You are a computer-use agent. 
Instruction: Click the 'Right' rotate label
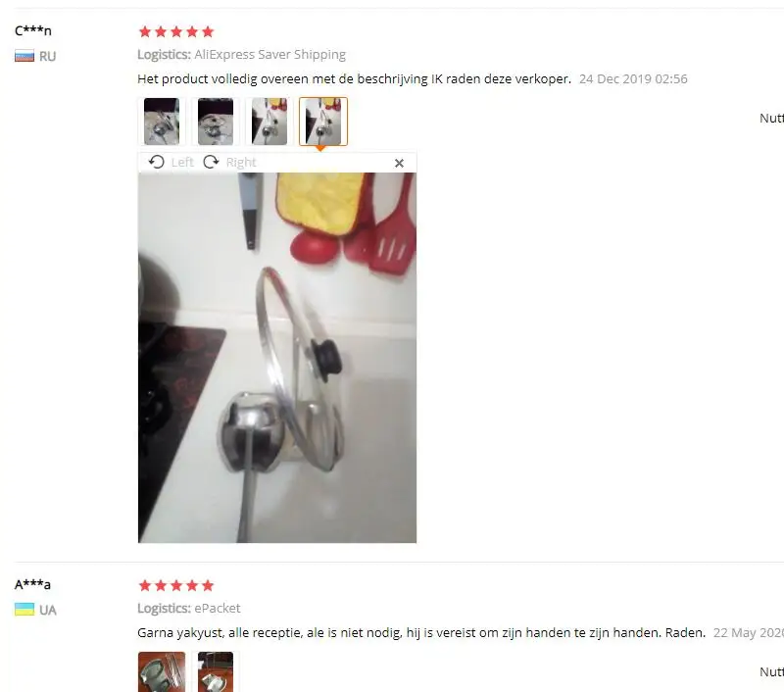pos(241,162)
